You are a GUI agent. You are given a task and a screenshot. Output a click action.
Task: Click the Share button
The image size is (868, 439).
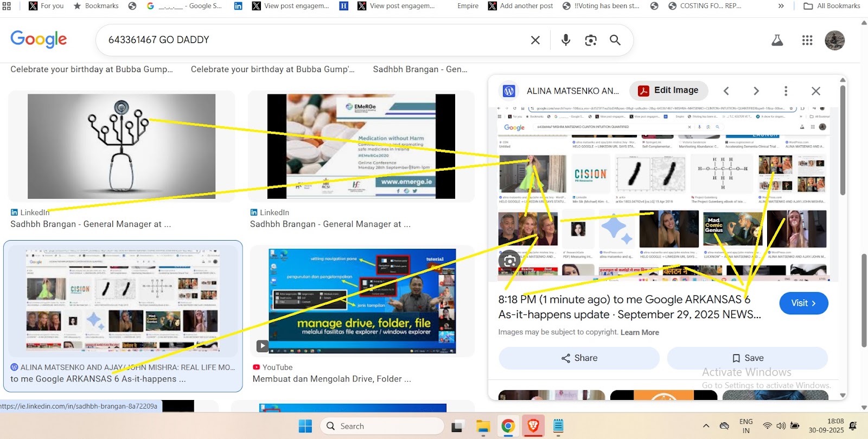[x=579, y=358]
